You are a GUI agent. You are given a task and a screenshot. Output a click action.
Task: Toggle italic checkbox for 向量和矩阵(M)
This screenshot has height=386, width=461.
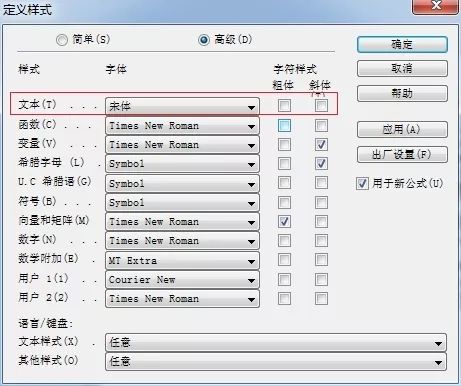[x=321, y=222]
